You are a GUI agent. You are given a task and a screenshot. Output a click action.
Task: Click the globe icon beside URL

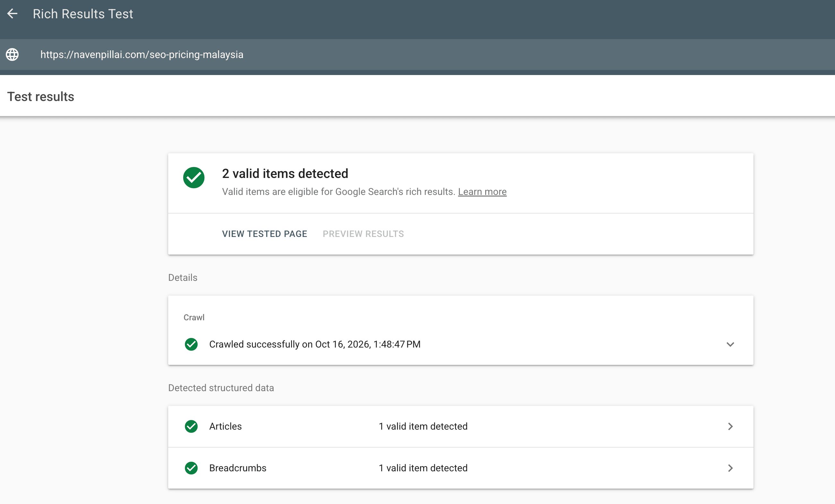12,55
